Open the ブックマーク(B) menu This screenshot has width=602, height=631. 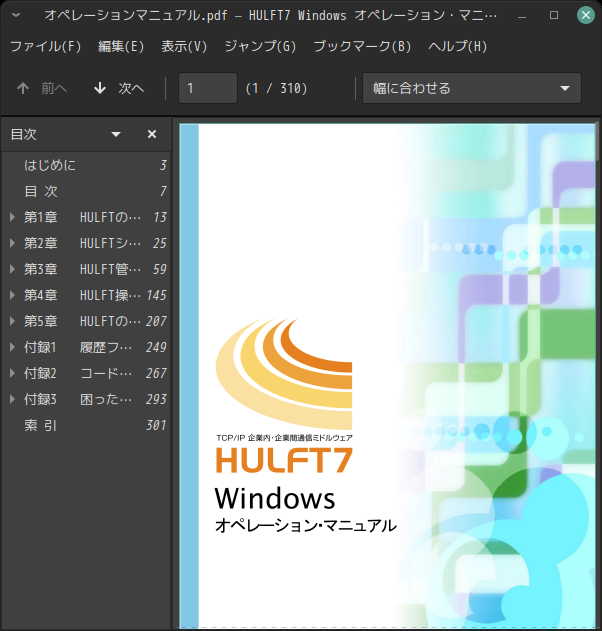[x=362, y=46]
